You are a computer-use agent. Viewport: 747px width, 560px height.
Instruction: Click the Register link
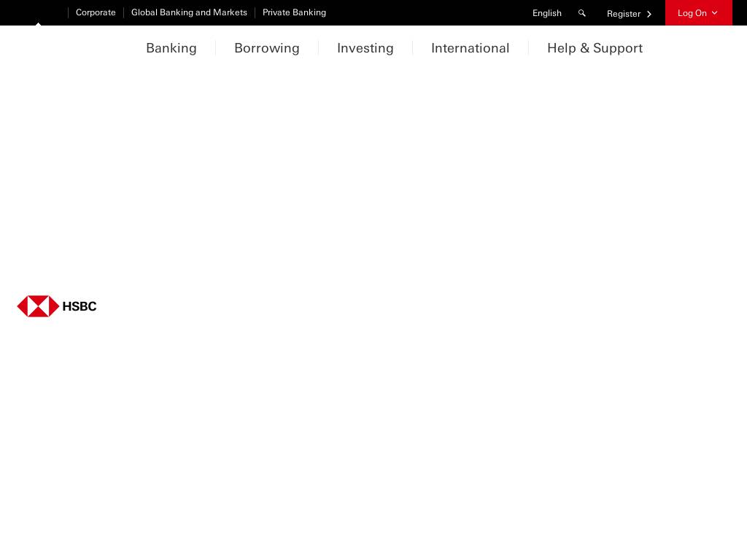click(x=624, y=14)
